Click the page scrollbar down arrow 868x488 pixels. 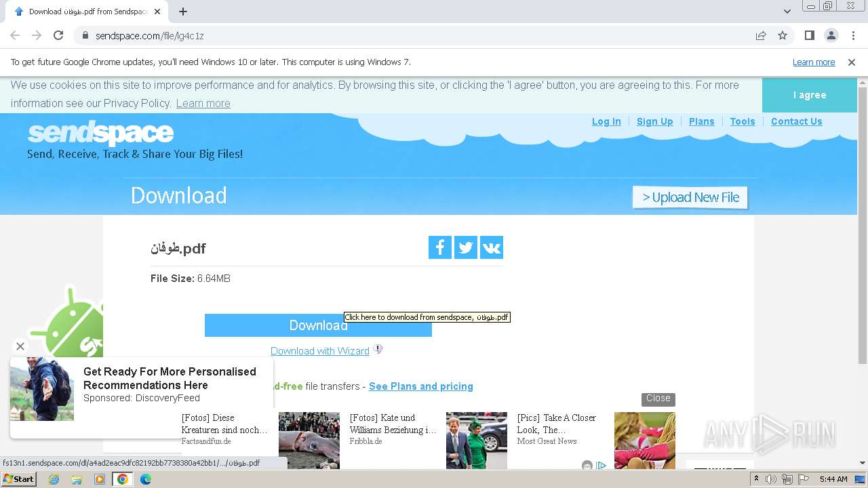click(863, 464)
